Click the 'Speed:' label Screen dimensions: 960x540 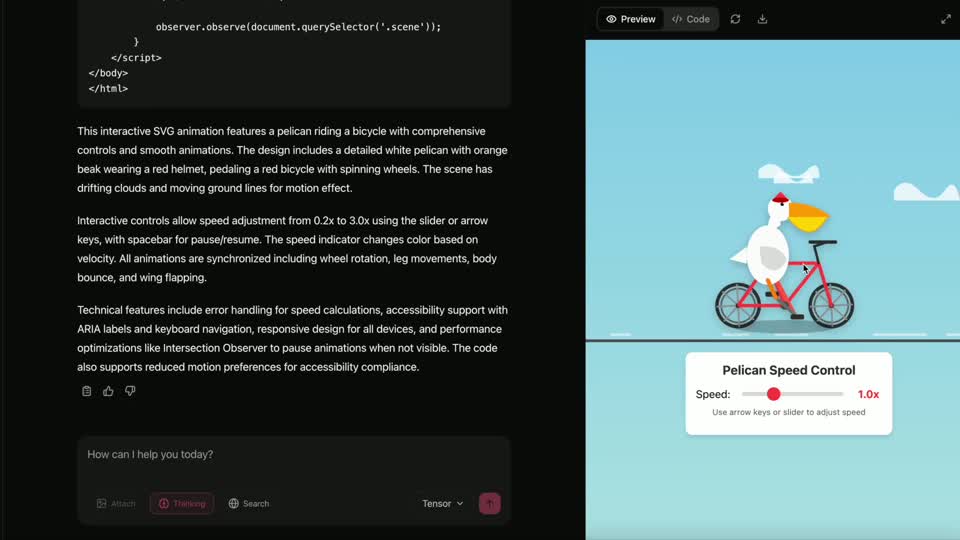click(713, 394)
